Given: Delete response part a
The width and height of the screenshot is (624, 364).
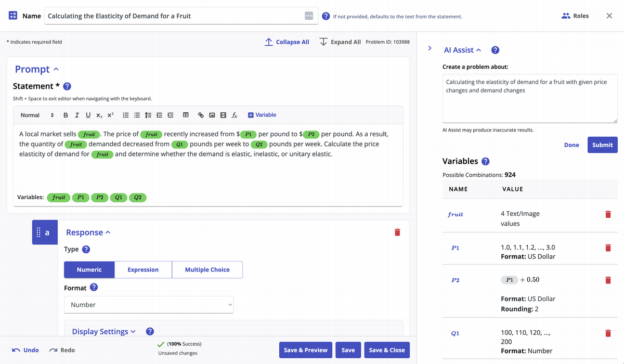Looking at the screenshot, I should click(x=397, y=232).
